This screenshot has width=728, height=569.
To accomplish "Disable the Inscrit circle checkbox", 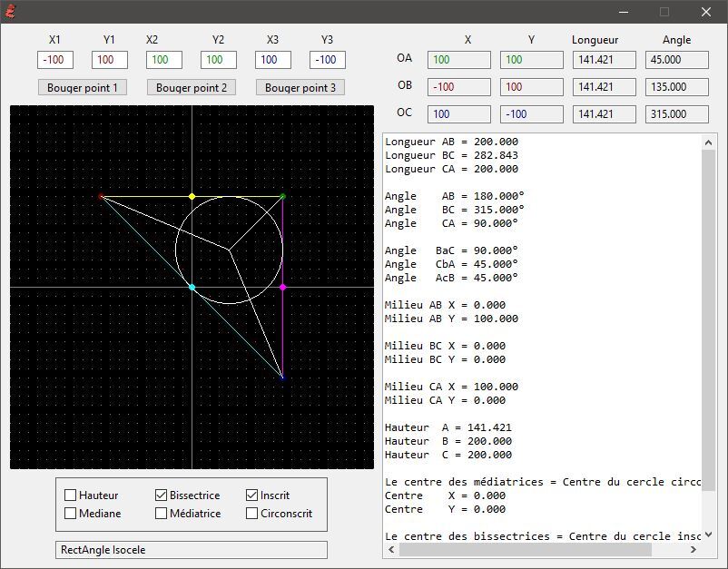I will (252, 495).
